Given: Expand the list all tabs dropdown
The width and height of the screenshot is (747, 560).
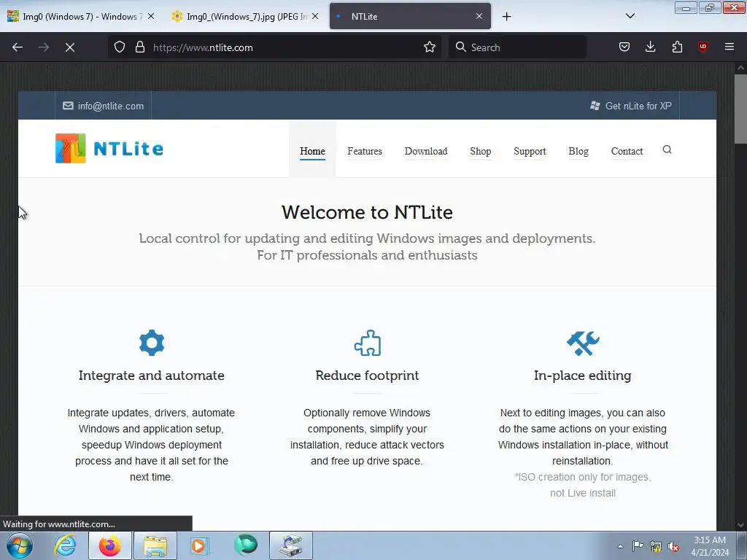Looking at the screenshot, I should (630, 16).
